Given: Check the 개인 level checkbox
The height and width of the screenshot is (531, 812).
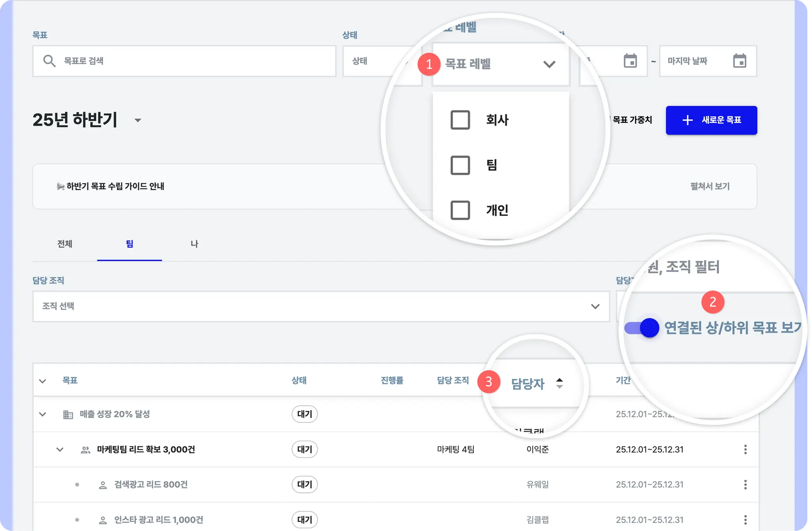Looking at the screenshot, I should (460, 210).
